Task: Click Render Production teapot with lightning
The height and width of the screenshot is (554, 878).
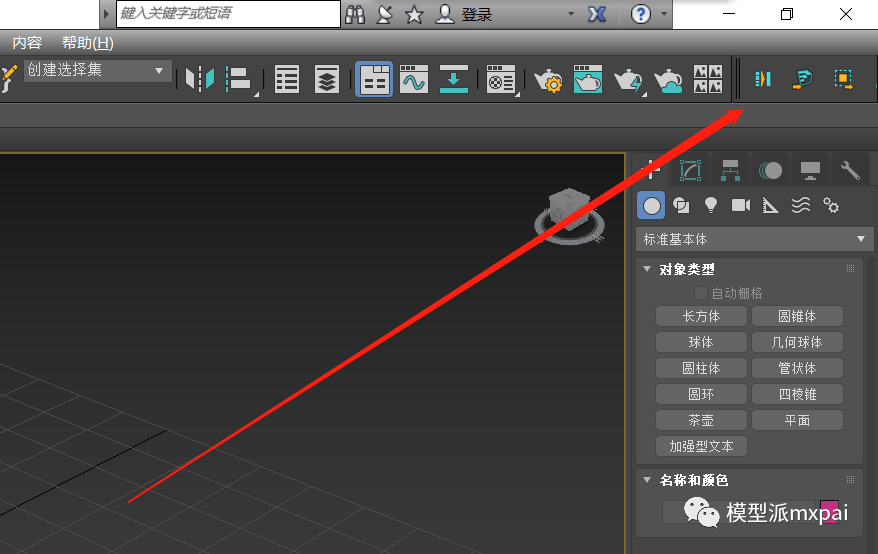Action: pos(628,80)
